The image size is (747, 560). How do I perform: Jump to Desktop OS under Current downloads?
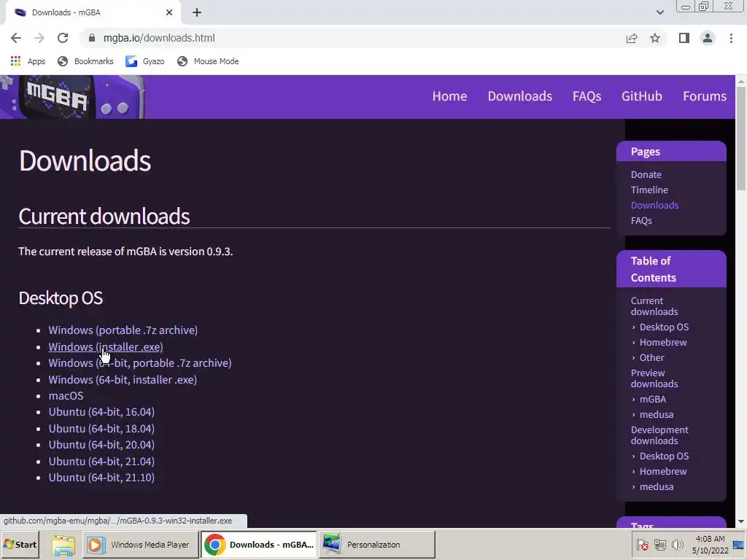pyautogui.click(x=664, y=327)
